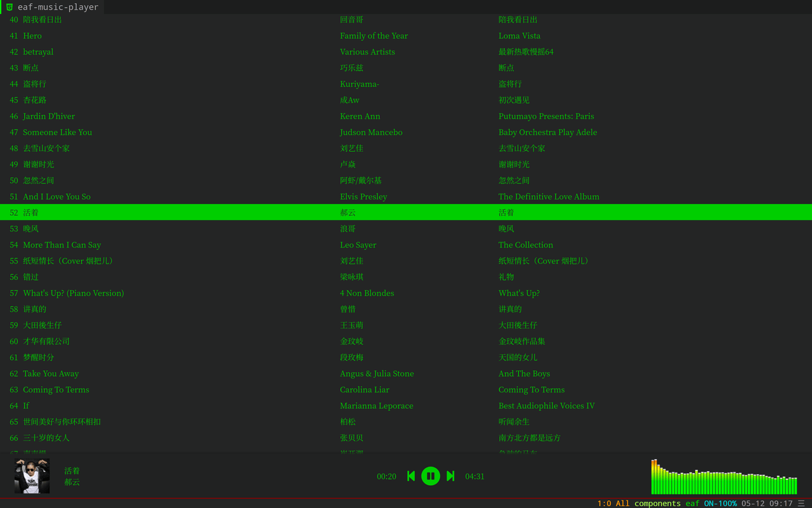Screen dimensions: 812x508
Task: Click the elapsed time 00:20 label
Action: point(386,476)
